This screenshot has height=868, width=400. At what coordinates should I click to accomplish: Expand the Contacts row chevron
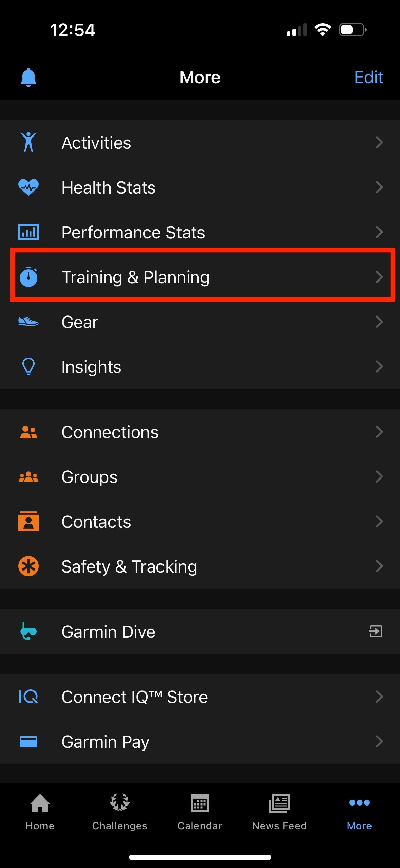380,521
